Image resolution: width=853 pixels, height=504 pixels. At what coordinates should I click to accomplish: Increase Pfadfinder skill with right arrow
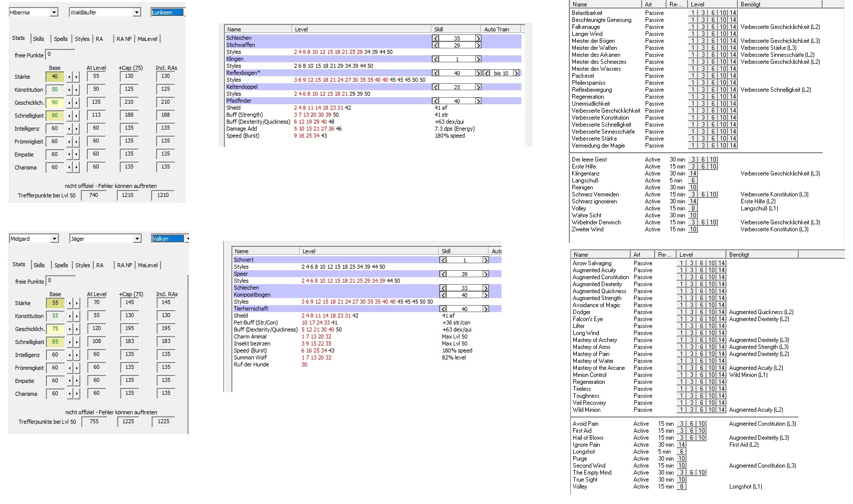[x=478, y=101]
